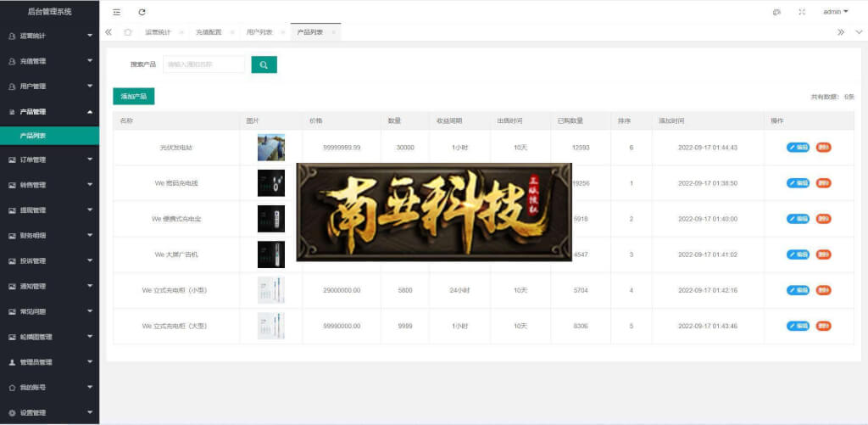Edit the We 便携式充电宝 product
868x425 pixels.
(798, 219)
